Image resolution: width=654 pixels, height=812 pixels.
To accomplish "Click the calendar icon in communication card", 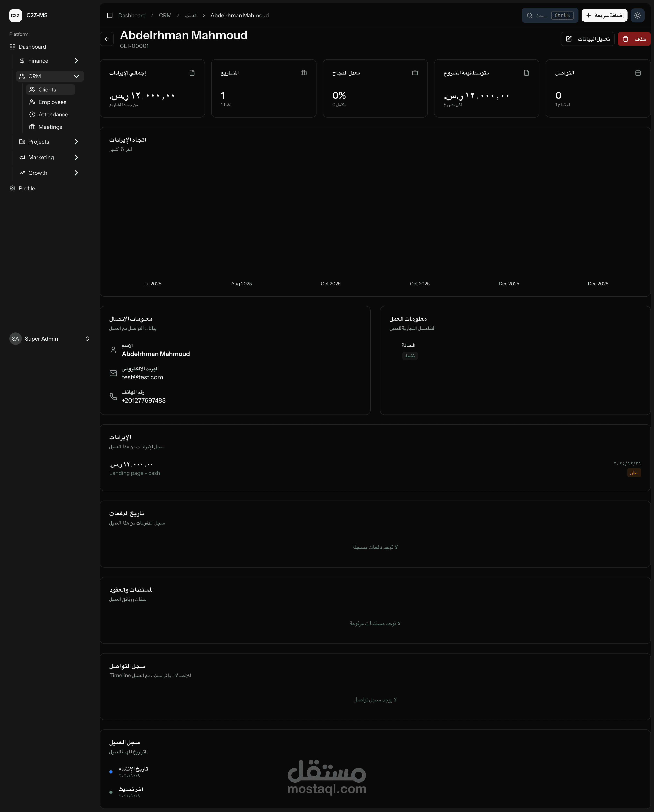I will click(638, 73).
